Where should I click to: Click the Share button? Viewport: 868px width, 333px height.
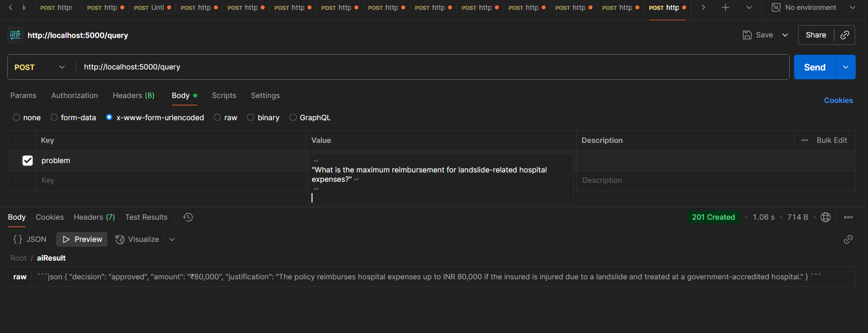(816, 35)
